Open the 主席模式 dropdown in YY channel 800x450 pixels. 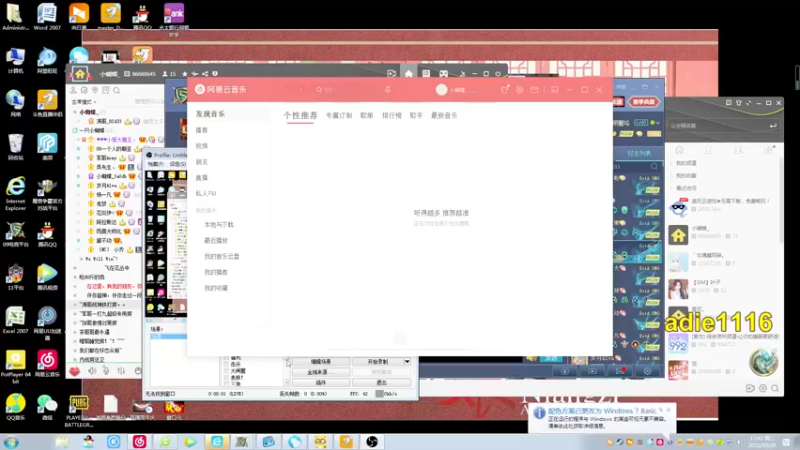pyautogui.click(x=84, y=102)
